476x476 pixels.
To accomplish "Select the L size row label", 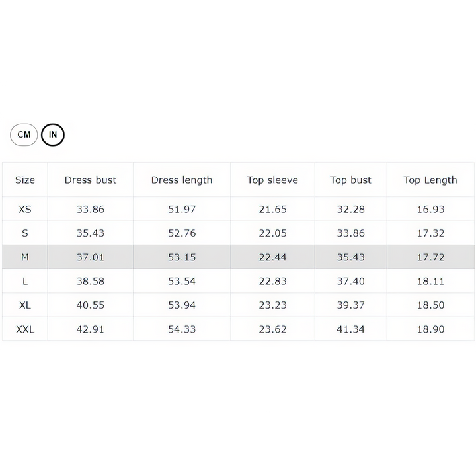I will tap(25, 281).
